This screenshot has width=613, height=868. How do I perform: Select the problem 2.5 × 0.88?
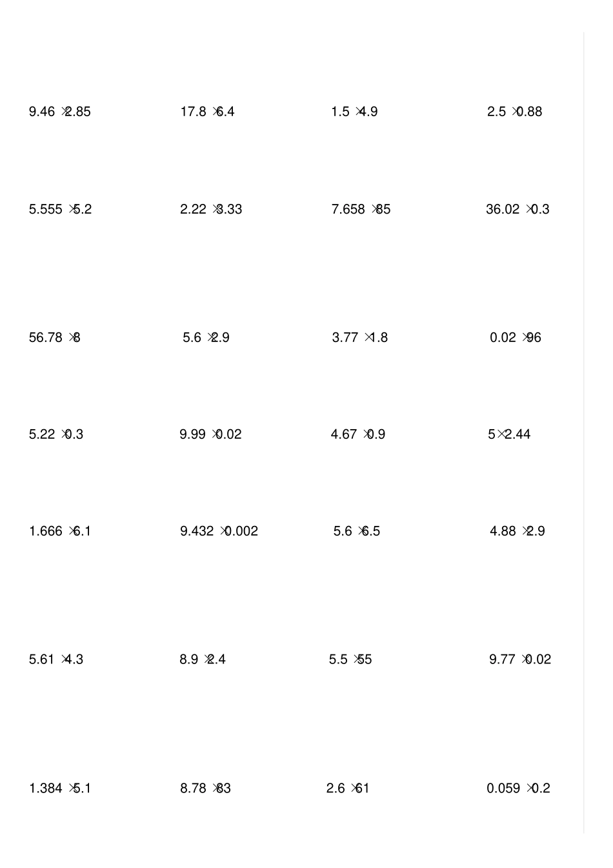[x=514, y=112]
